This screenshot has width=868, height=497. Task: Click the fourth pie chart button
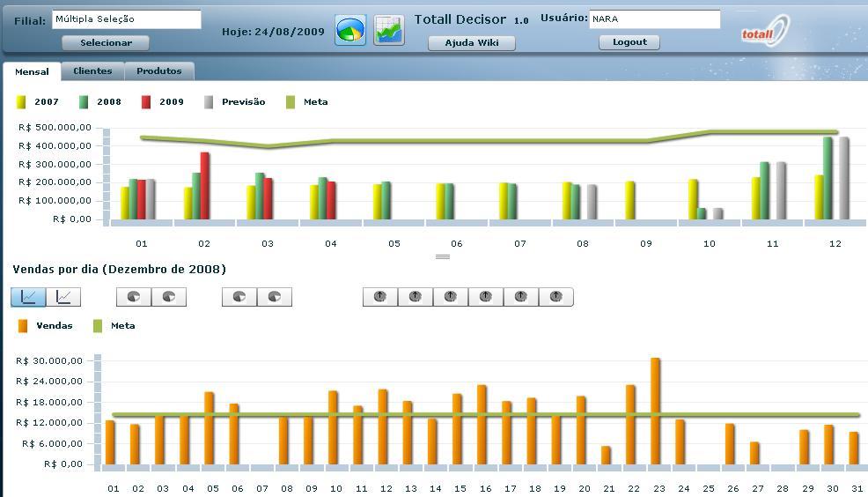click(x=274, y=297)
